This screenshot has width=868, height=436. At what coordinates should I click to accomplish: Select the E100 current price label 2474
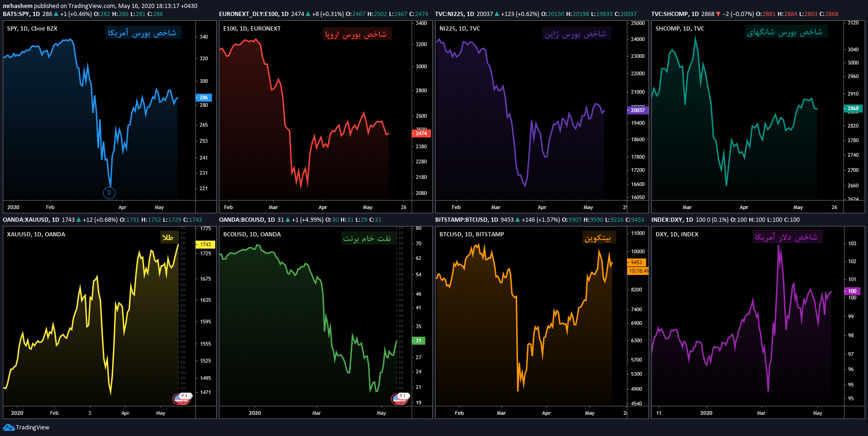tap(421, 133)
